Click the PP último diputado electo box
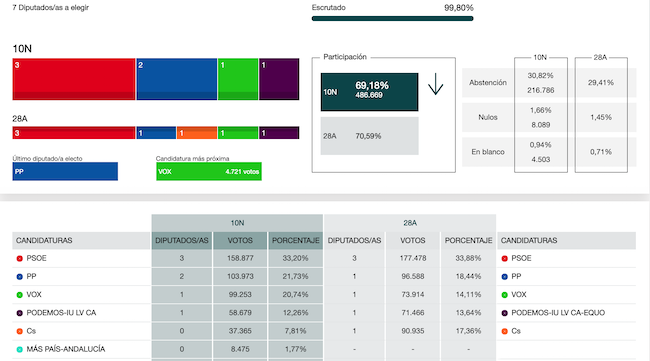 [65, 172]
